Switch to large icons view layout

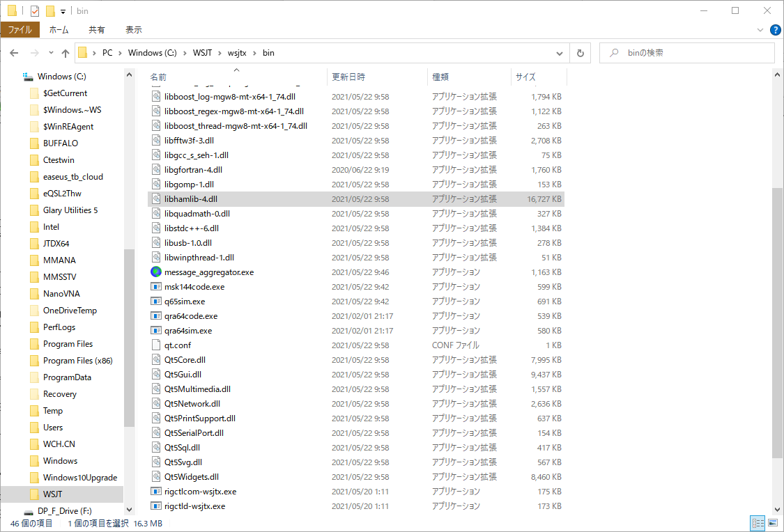click(773, 523)
